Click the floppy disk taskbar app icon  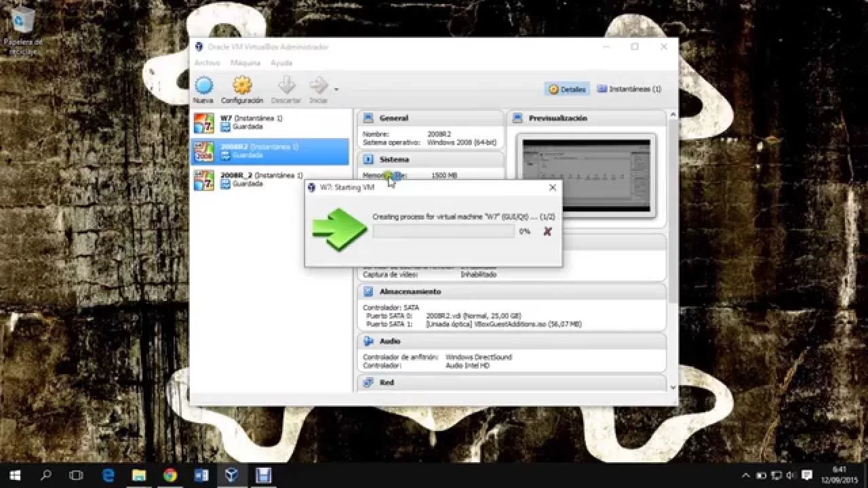(263, 475)
